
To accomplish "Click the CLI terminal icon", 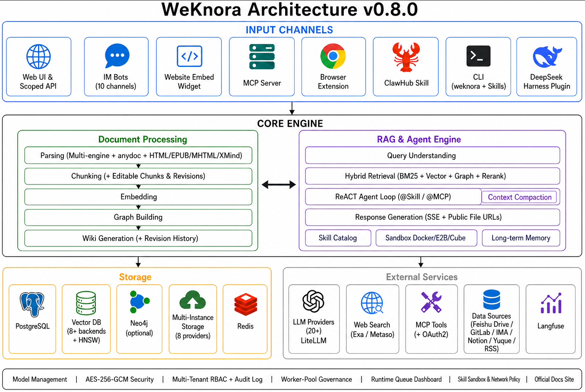I will coord(478,56).
